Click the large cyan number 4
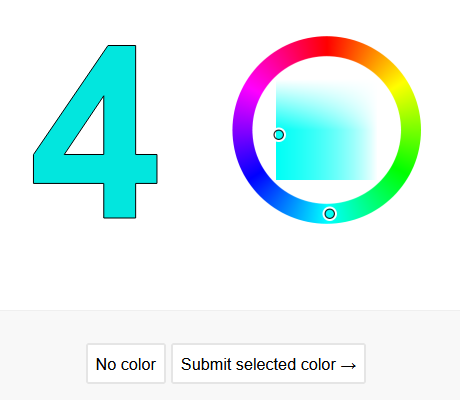The height and width of the screenshot is (400, 460). click(95, 132)
